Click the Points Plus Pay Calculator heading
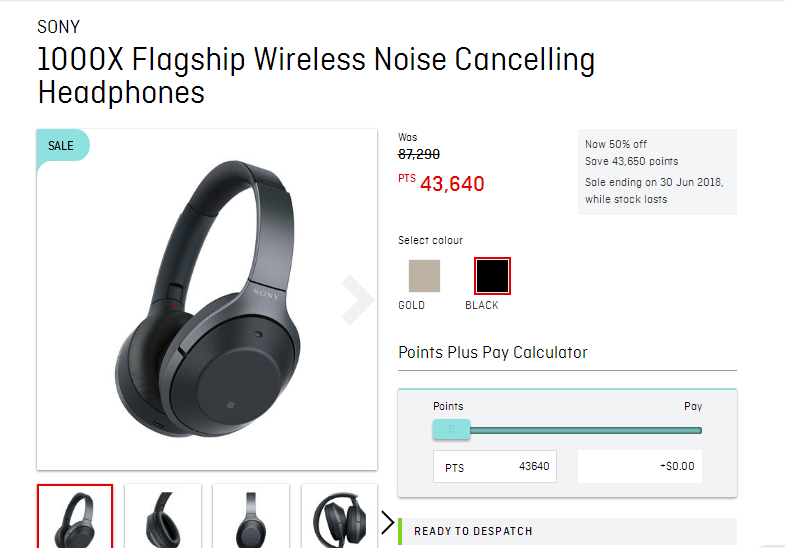 coord(493,352)
